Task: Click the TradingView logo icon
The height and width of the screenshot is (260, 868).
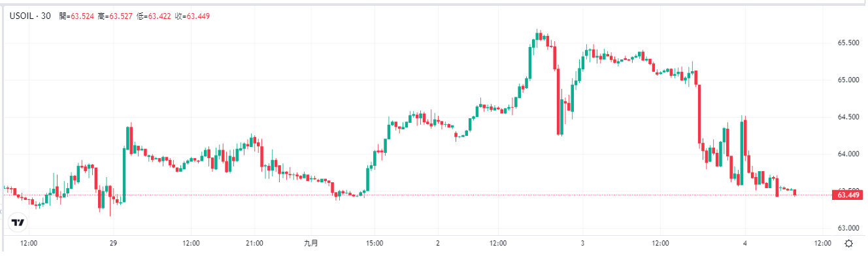Action: (19, 223)
